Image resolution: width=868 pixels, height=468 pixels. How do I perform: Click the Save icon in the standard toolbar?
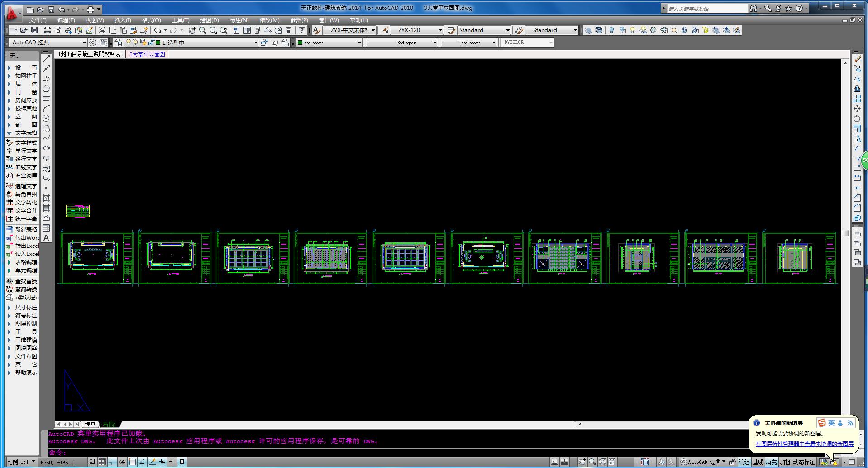(34, 30)
